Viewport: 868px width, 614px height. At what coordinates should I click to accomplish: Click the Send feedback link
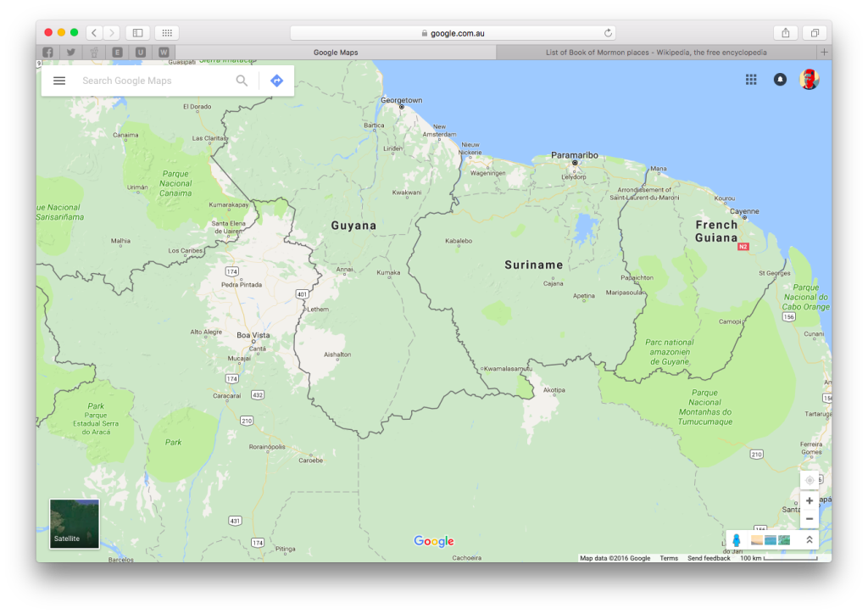(x=709, y=558)
